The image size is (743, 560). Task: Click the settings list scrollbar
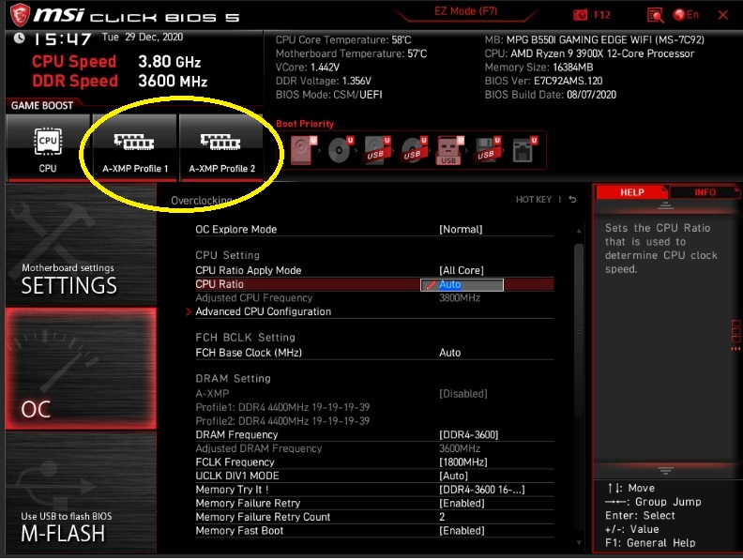[x=579, y=331]
